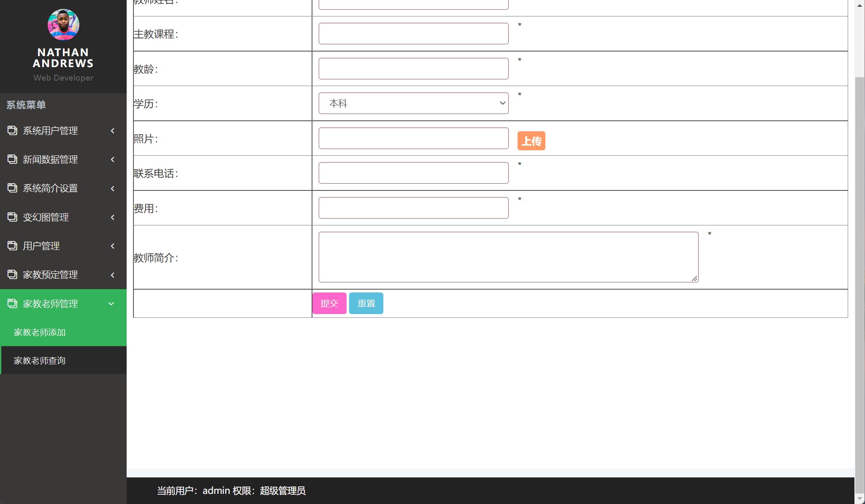Screen dimensions: 865x504
Task: Click the 系统简介设置 sidebar icon
Action: 12,188
